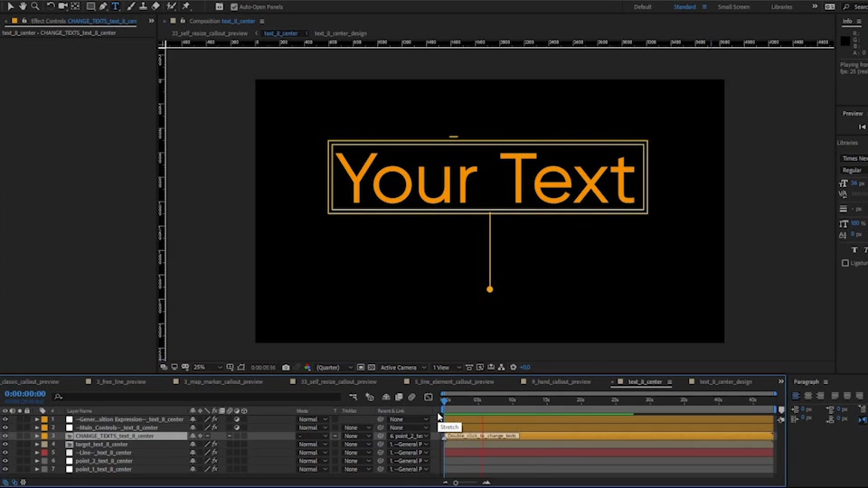Click orange label color swatch of layer 1

tap(44, 419)
